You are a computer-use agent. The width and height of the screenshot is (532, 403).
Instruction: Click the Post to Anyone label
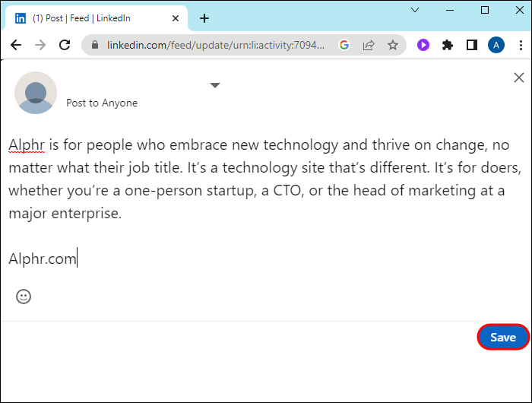102,103
